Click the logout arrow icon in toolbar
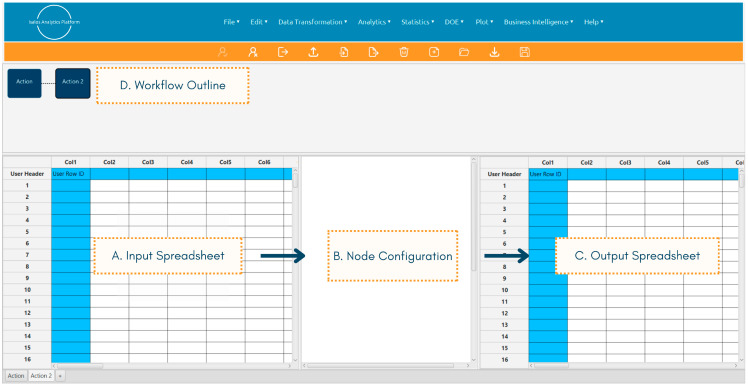 pyautogui.click(x=283, y=52)
